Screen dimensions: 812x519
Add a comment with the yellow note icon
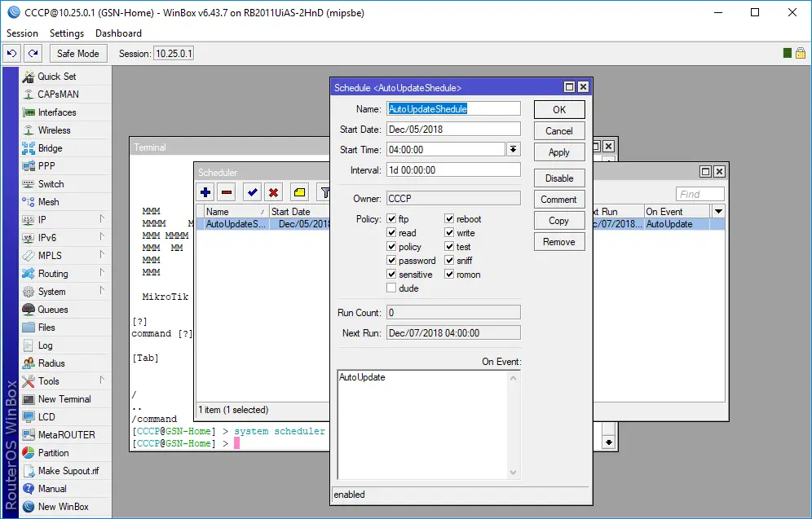[x=299, y=192]
